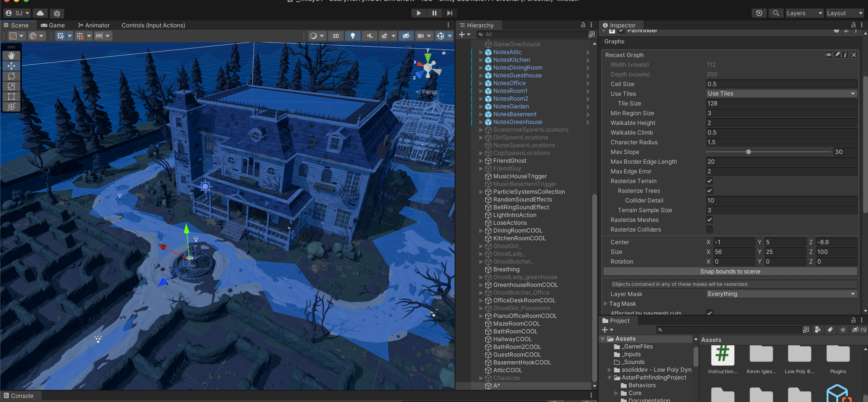This screenshot has height=402, width=868.
Task: Click the Recast Graph info icon
Action: (x=845, y=55)
